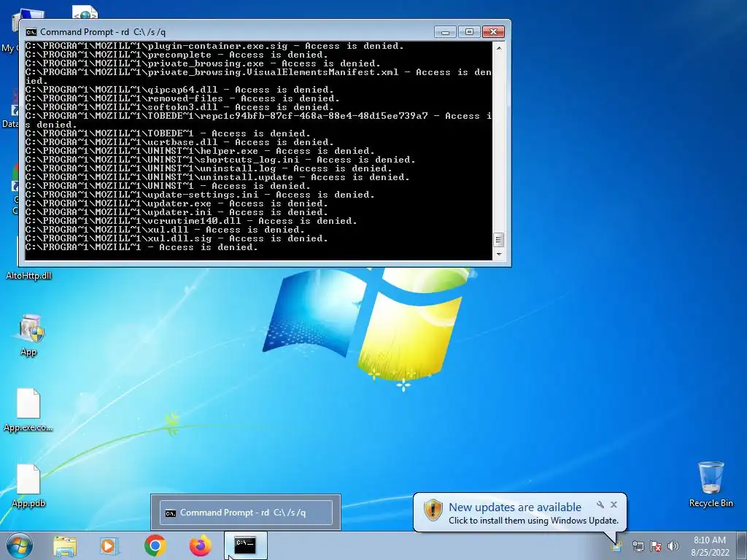The width and height of the screenshot is (747, 560).
Task: Click the uninstall.log output line
Action: pyautogui.click(x=209, y=168)
